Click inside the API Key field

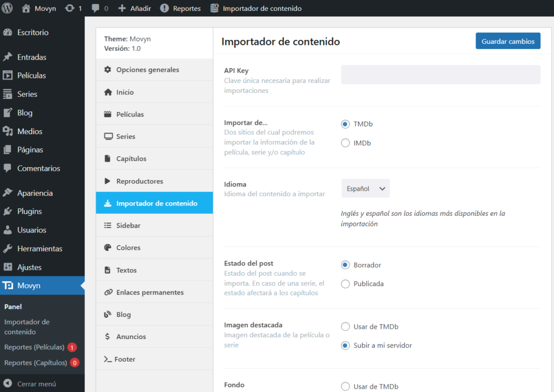tap(440, 74)
